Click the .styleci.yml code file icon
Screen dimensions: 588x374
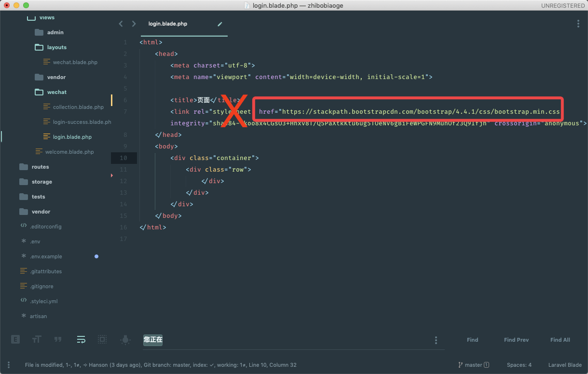point(24,301)
